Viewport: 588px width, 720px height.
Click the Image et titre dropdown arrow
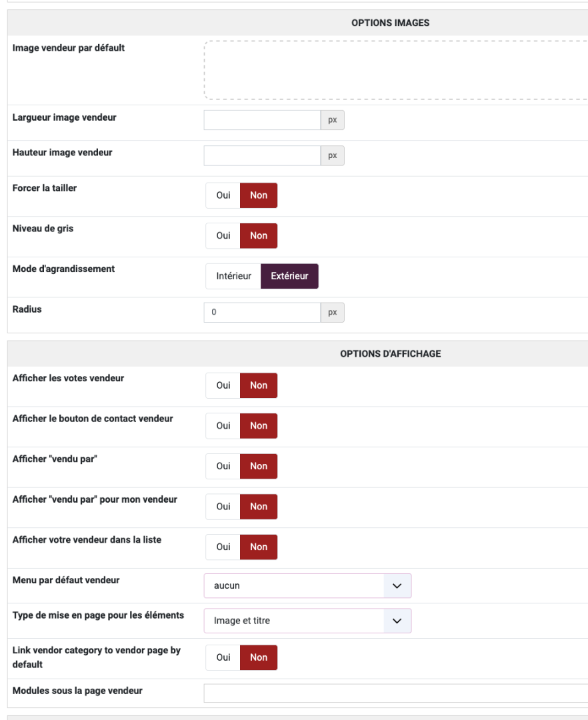[x=397, y=621]
